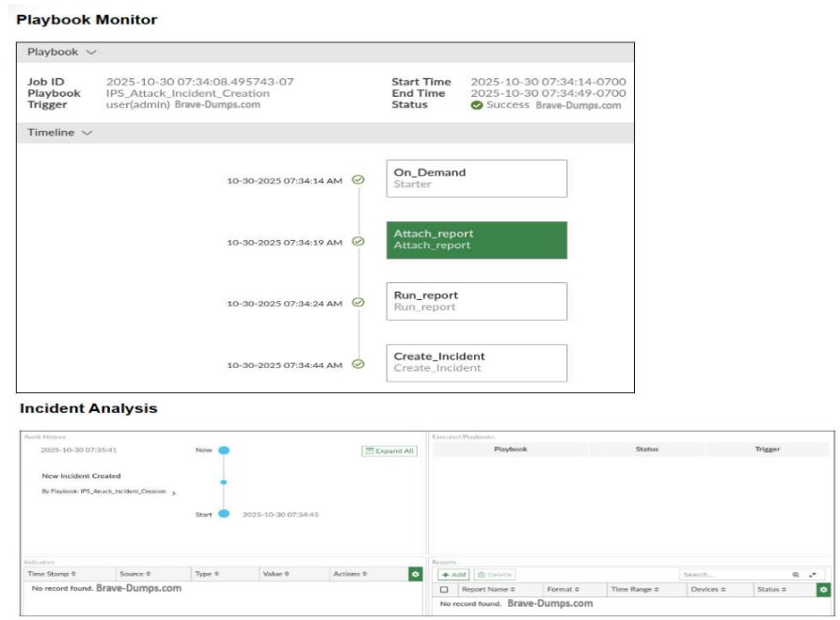
Task: Select the Attach_report task box
Action: (x=476, y=240)
